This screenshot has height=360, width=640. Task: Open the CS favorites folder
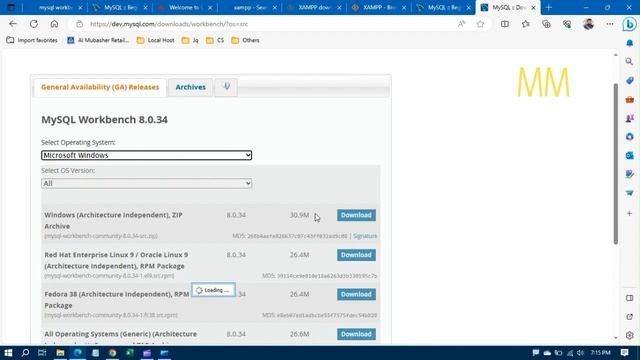[x=215, y=40]
